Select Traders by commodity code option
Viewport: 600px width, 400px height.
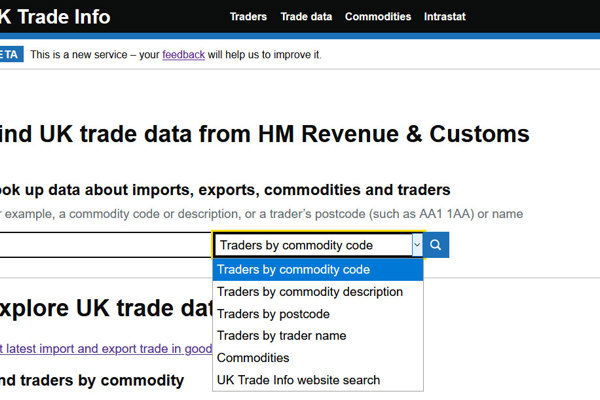318,269
